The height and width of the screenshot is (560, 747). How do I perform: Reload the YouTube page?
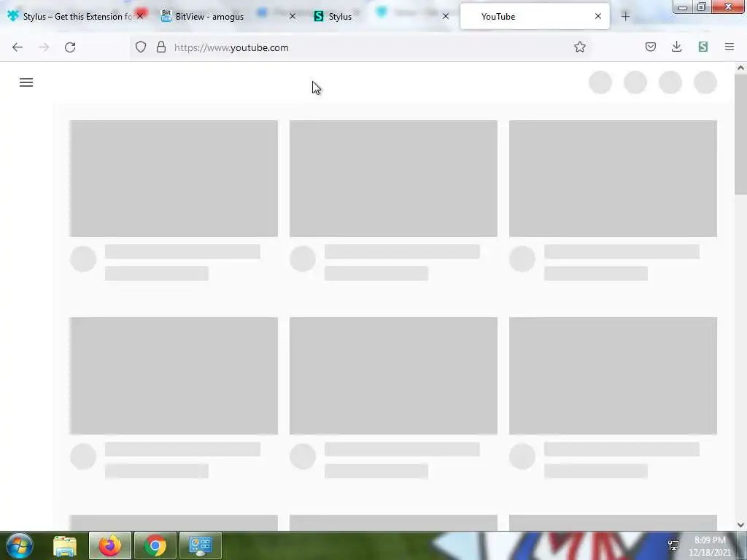coord(70,47)
